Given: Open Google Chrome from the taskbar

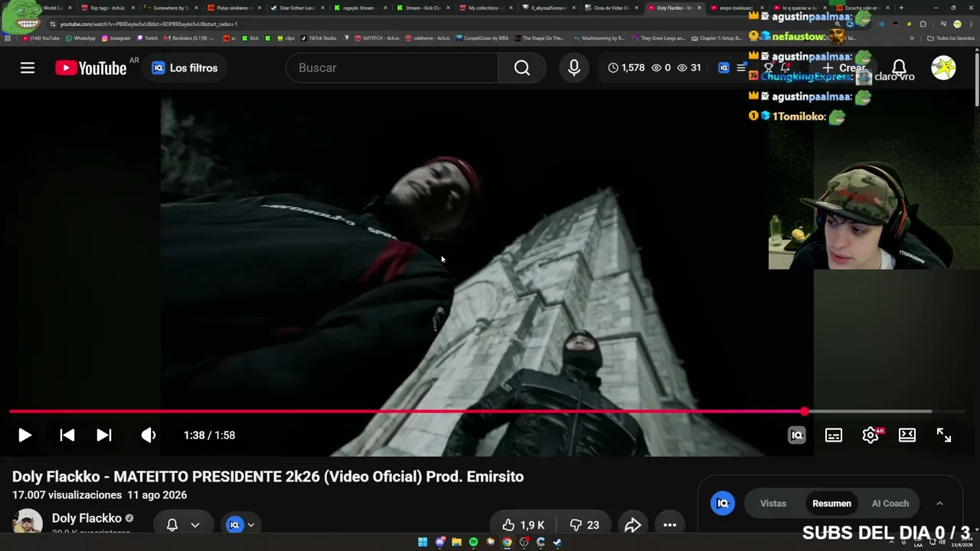Looking at the screenshot, I should [507, 542].
